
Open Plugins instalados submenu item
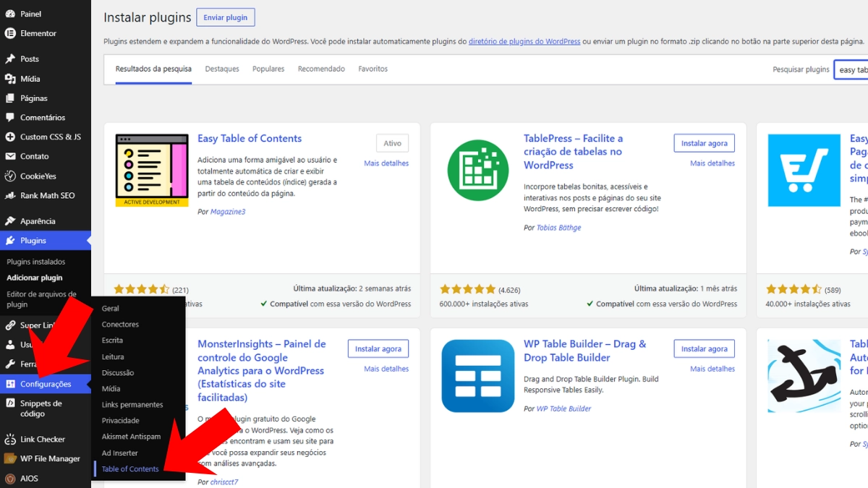pyautogui.click(x=36, y=262)
